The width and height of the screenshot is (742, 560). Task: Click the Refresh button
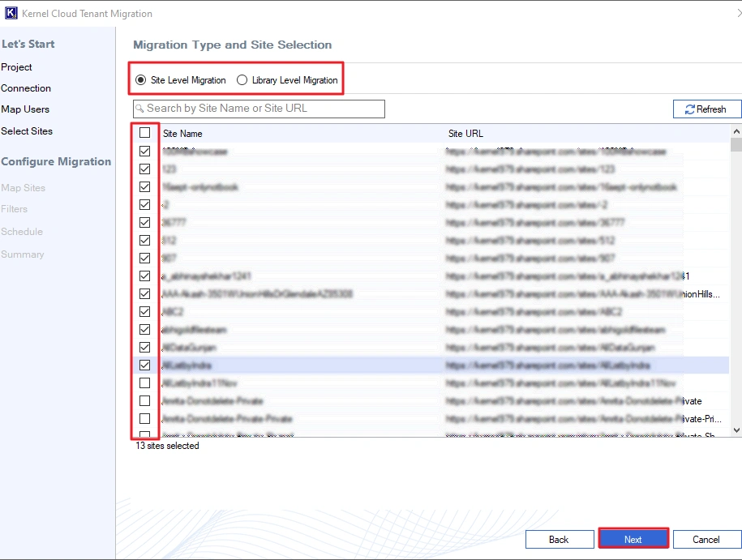[x=705, y=109]
